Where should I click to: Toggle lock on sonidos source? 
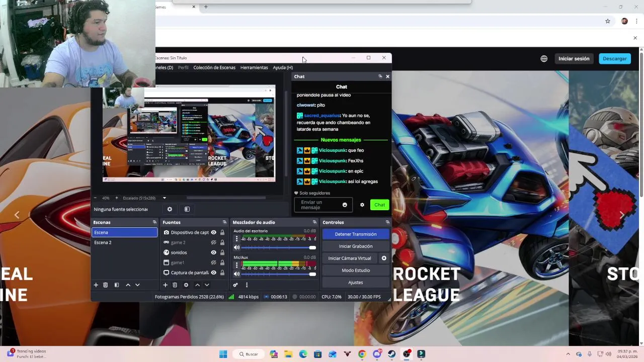pos(222,252)
